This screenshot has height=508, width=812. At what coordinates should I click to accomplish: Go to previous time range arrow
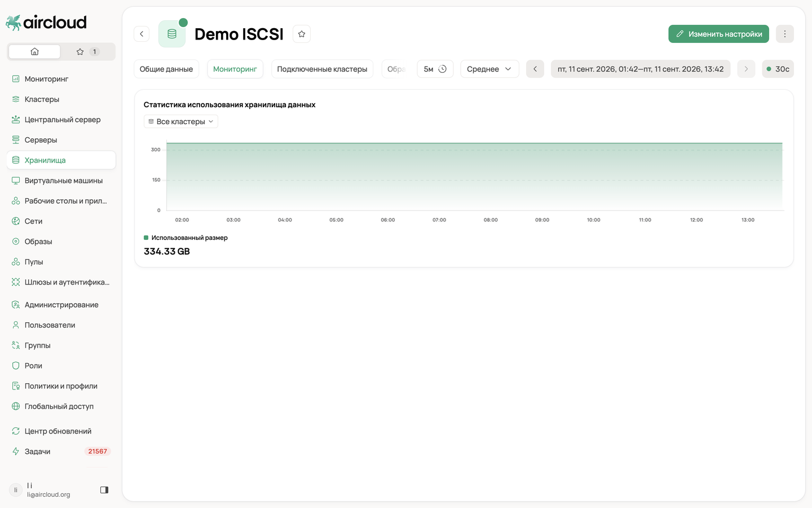(x=535, y=69)
